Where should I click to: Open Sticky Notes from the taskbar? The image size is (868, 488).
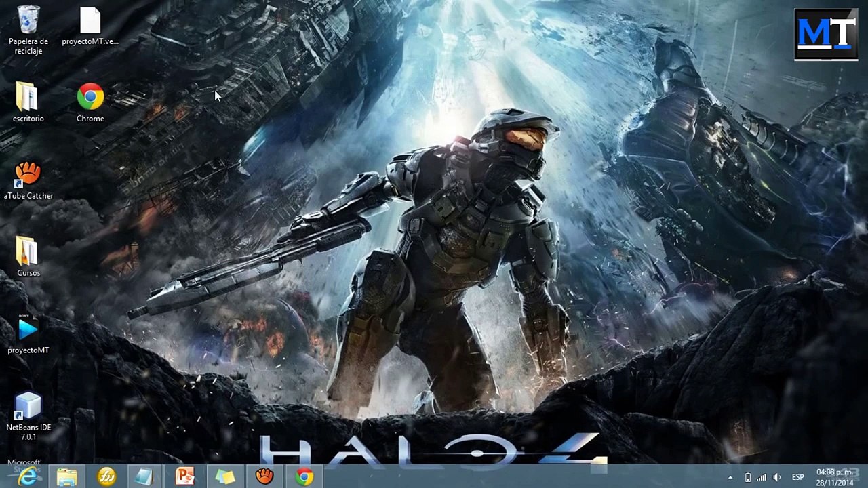(224, 477)
